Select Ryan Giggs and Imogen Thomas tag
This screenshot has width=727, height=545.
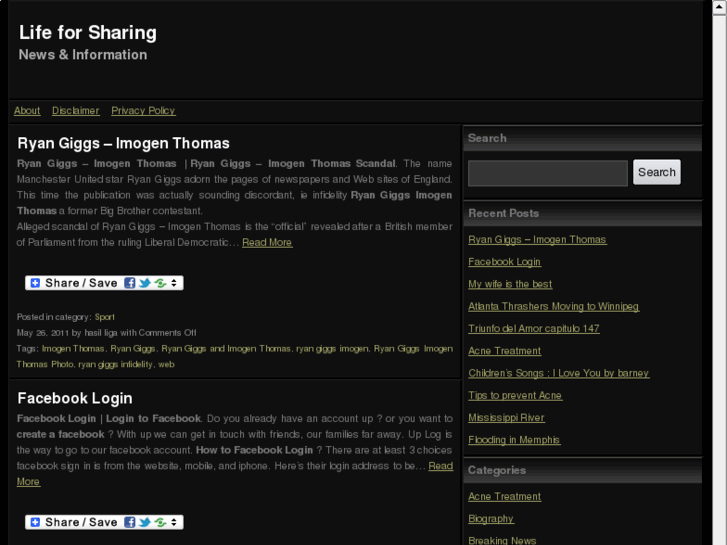[226, 348]
